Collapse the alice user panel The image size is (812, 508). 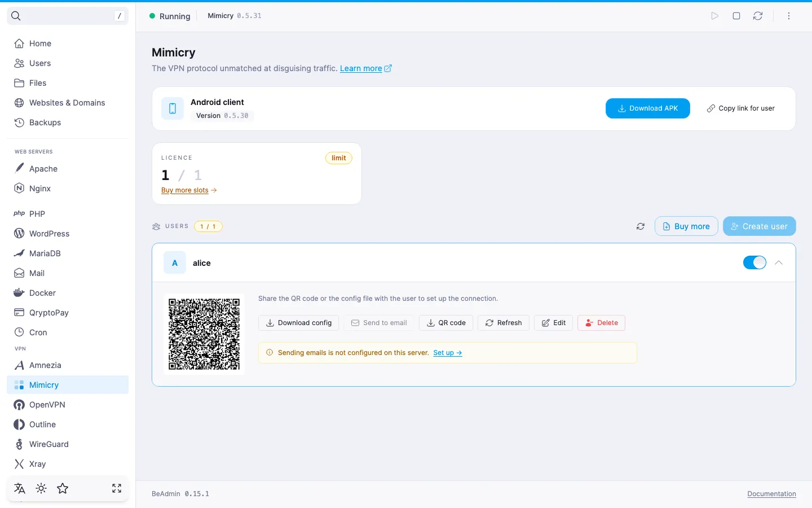779,262
